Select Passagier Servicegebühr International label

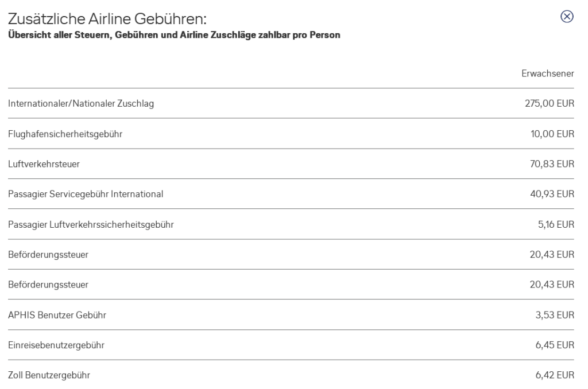[86, 194]
